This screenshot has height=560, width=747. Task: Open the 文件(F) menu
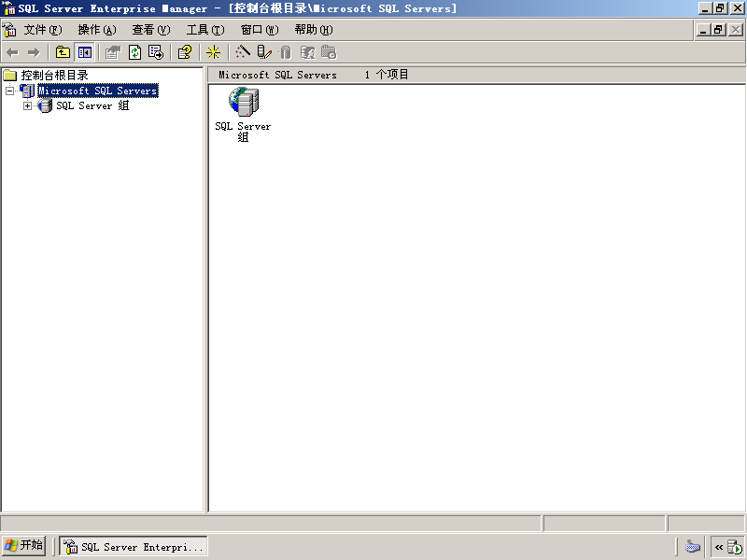tap(43, 30)
